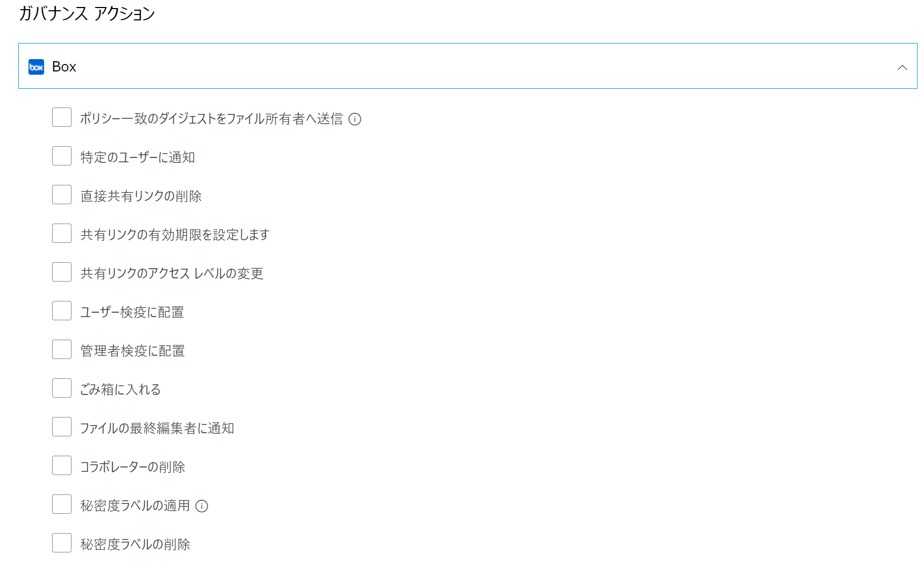Enable 共有リンクのアクセス レベルの変更

point(61,271)
